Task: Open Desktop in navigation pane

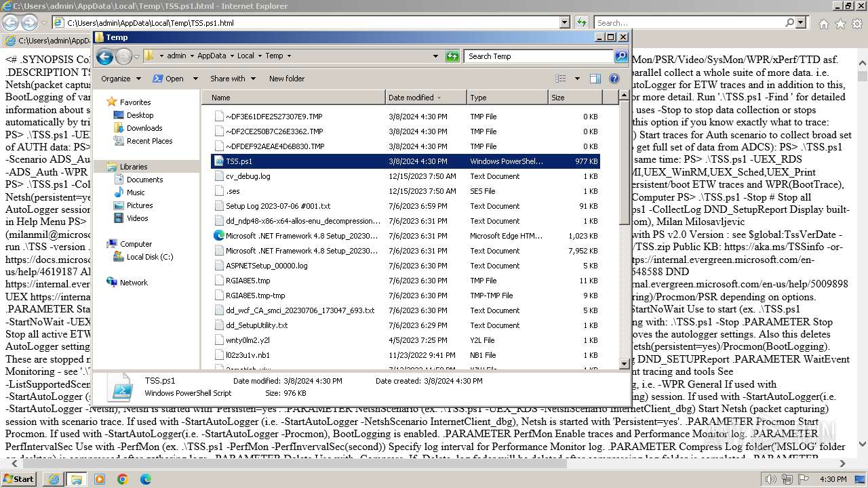Action: [x=140, y=115]
